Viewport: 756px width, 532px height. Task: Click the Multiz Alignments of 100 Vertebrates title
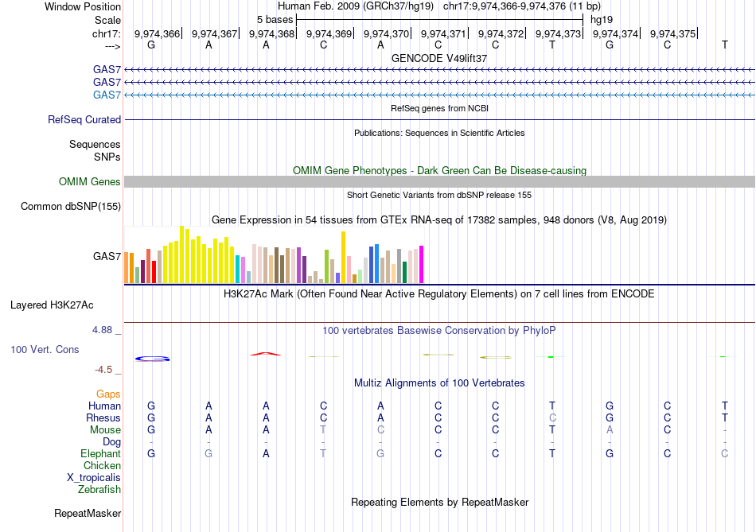coord(439,383)
